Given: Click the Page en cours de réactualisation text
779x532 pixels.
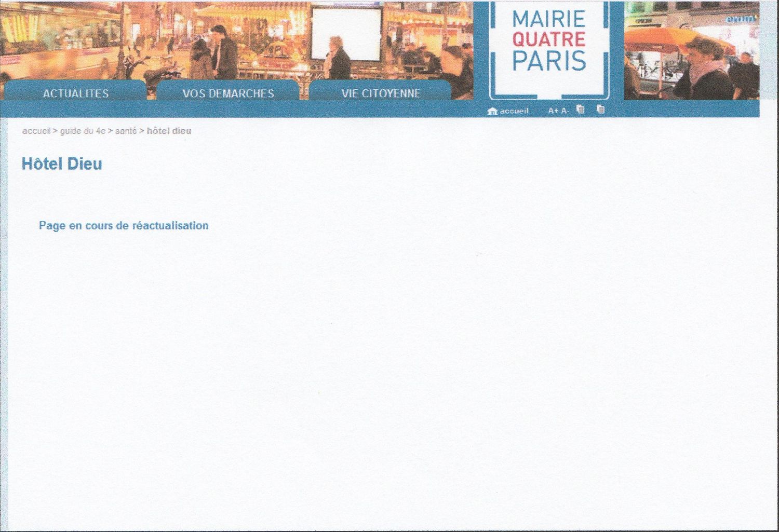Looking at the screenshot, I should 124,226.
